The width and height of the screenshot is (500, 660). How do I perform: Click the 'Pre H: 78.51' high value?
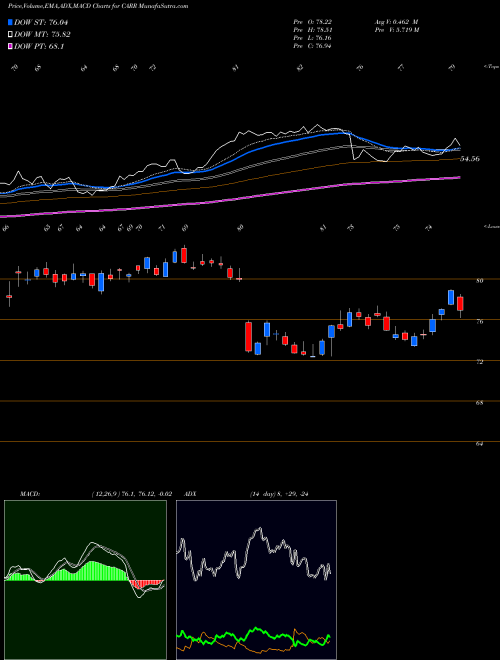(x=313, y=30)
